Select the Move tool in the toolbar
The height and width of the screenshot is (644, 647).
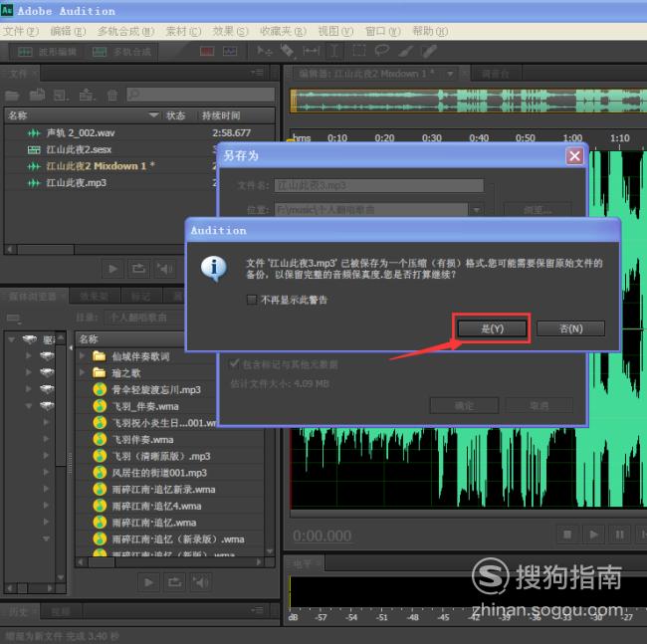coord(264,51)
